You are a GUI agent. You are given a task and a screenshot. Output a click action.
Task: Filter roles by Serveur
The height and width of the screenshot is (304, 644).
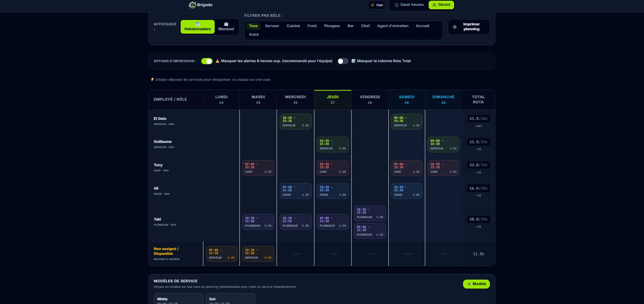coord(272,26)
